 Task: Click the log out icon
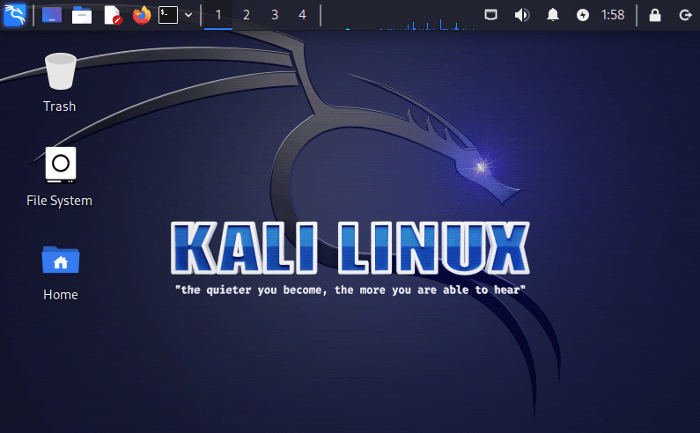tap(685, 15)
